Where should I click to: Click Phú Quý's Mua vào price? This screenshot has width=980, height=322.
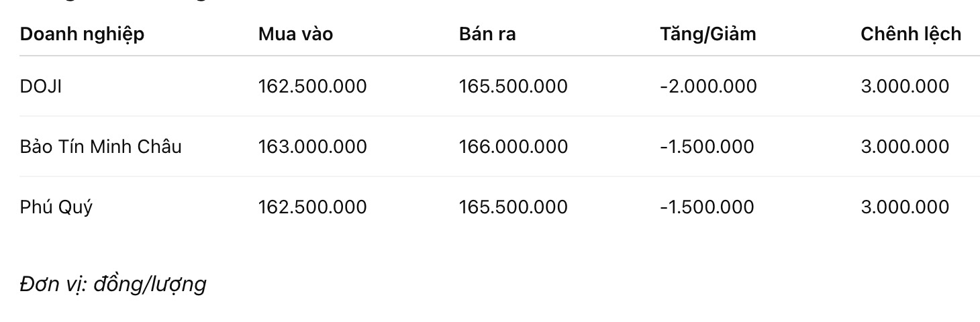(x=312, y=207)
